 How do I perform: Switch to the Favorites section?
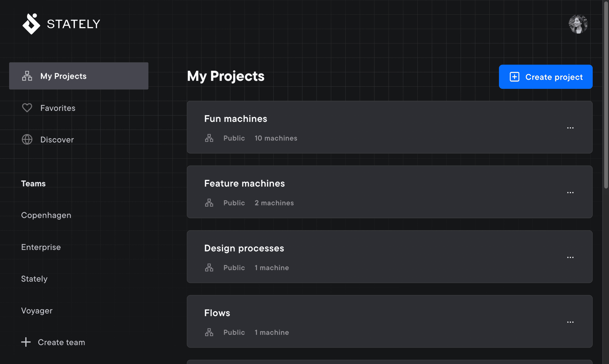coord(58,108)
